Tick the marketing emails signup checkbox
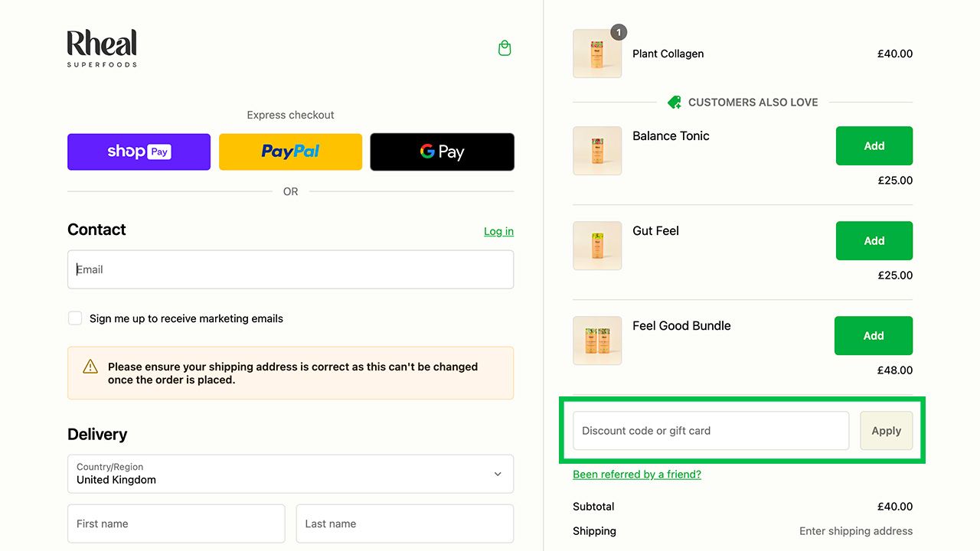The height and width of the screenshot is (551, 980). point(75,318)
